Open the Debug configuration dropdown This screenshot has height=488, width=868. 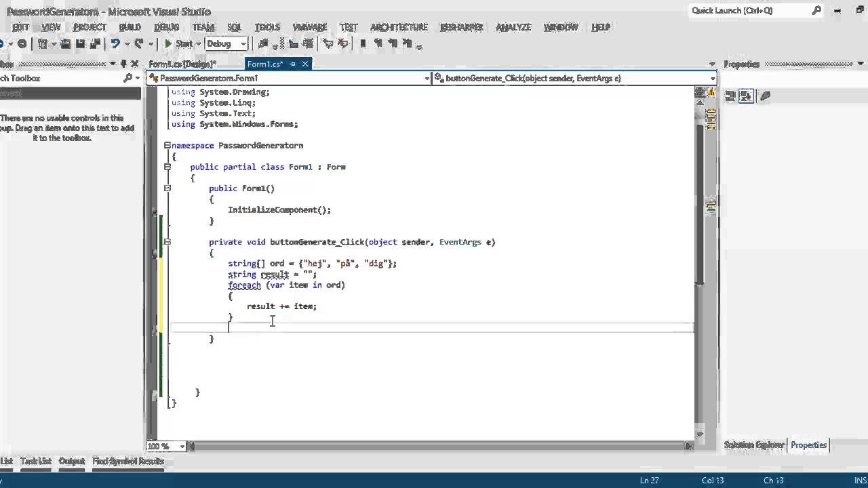[242, 43]
